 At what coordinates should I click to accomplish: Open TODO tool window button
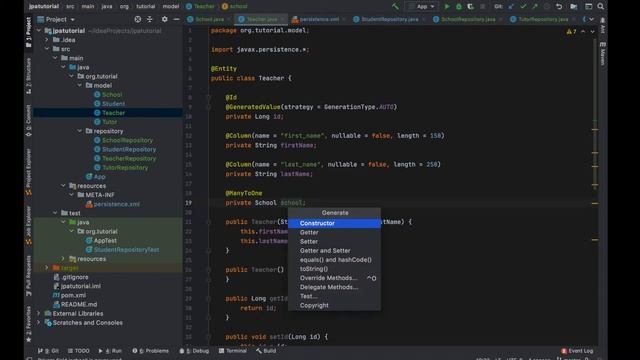point(78,351)
